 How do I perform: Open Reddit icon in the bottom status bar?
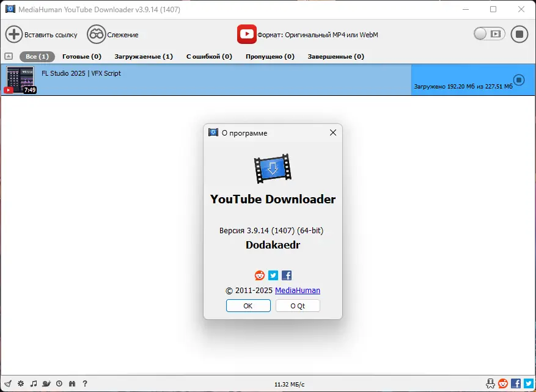[503, 383]
